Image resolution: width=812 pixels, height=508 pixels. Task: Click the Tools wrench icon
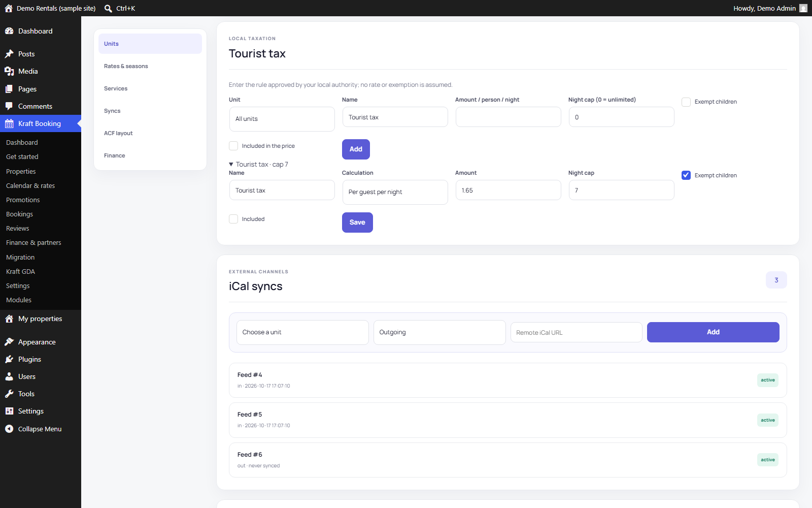(x=9, y=394)
